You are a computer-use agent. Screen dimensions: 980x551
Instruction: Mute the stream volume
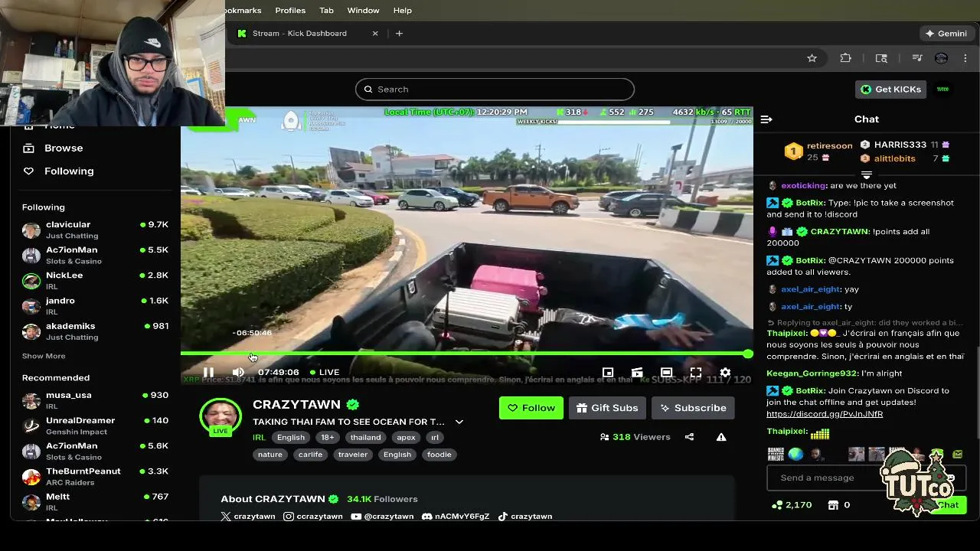click(238, 372)
